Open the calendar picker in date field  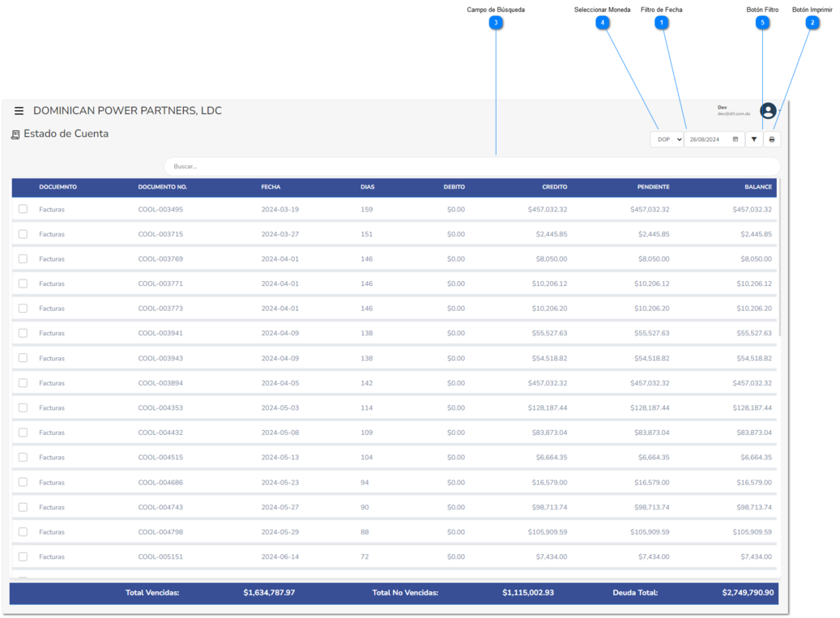coord(735,139)
